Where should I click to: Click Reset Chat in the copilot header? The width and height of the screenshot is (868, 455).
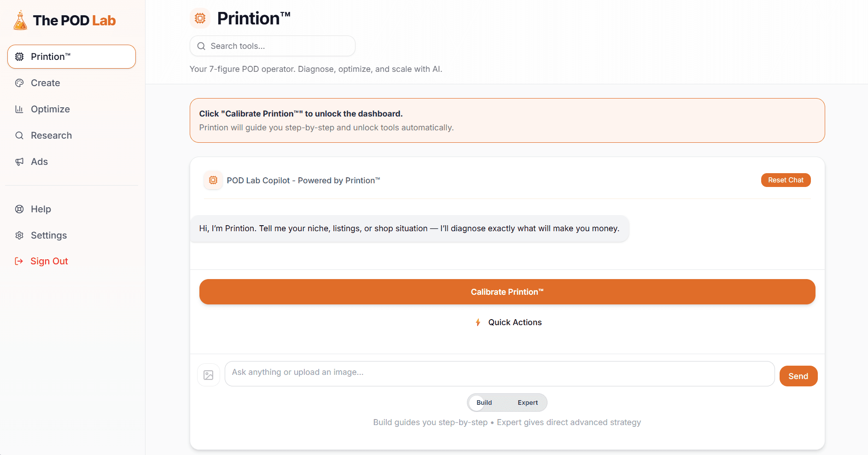[786, 180]
